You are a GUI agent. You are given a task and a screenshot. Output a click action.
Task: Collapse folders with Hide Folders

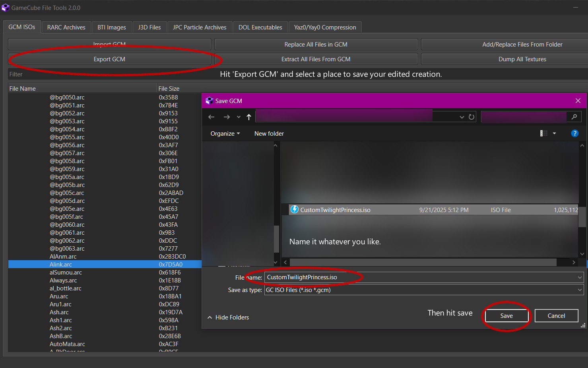coord(228,317)
